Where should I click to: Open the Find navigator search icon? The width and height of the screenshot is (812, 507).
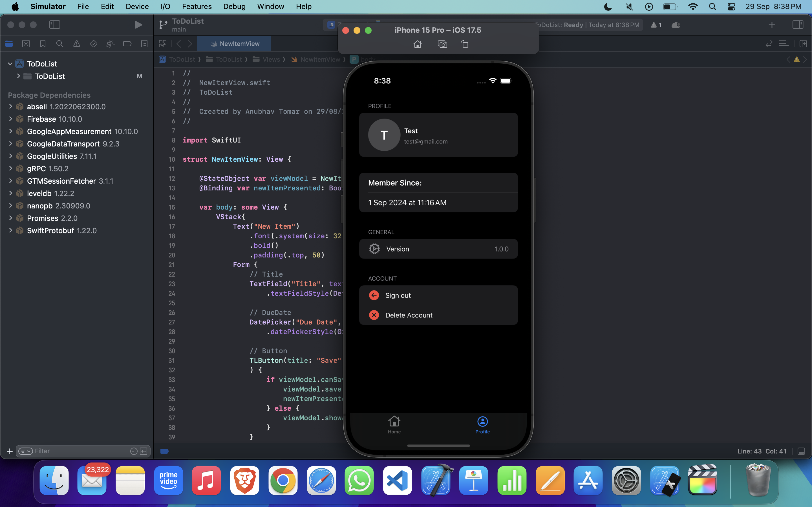[x=60, y=44]
